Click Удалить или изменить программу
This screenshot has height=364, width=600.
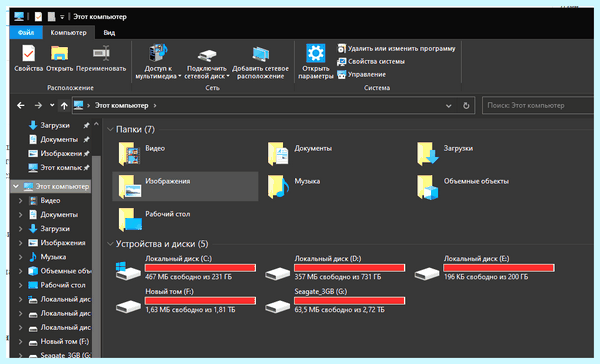(x=396, y=49)
